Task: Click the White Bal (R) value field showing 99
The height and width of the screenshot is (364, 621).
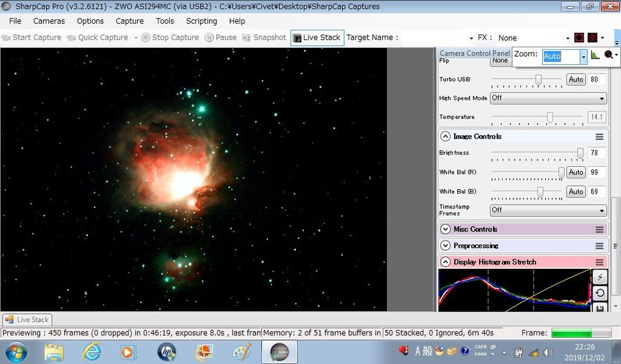Action: 597,172
